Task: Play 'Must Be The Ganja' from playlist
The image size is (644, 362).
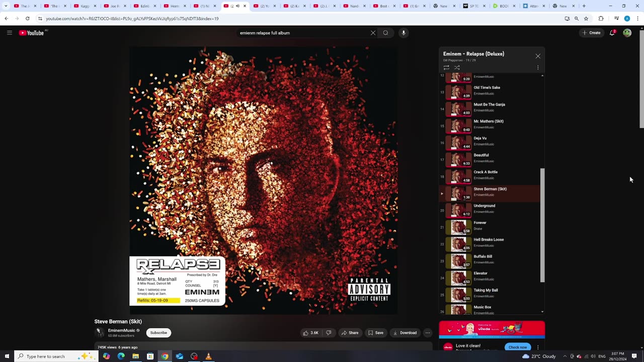Action: [x=490, y=108]
